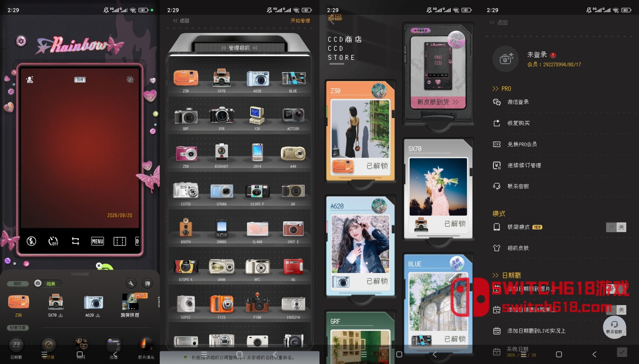Open the flower gear settings on camera screen
The height and width of the screenshot is (364, 639).
21,41
